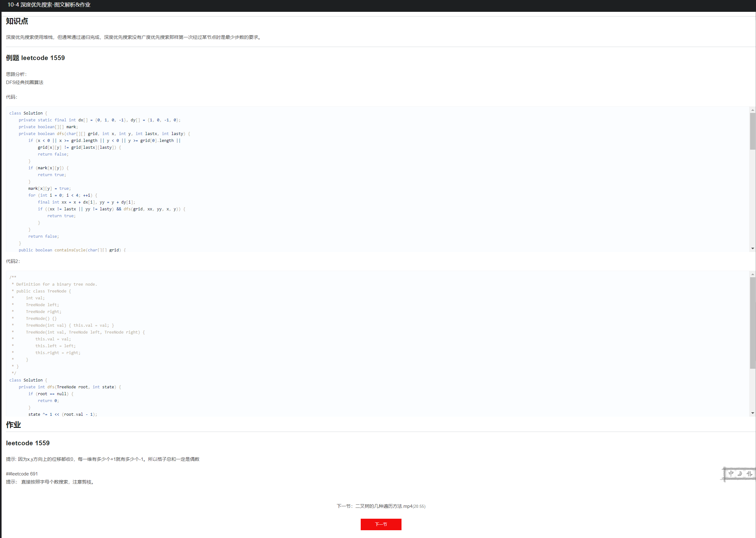Click inside the class Solution code line
This screenshot has height=538, width=756.
point(28,113)
